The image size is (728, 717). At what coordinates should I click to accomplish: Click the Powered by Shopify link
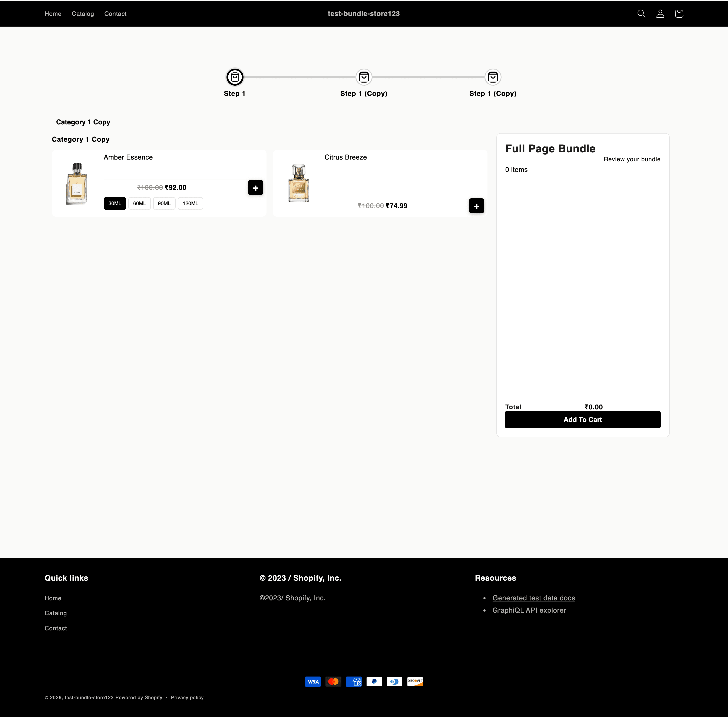pyautogui.click(x=139, y=697)
